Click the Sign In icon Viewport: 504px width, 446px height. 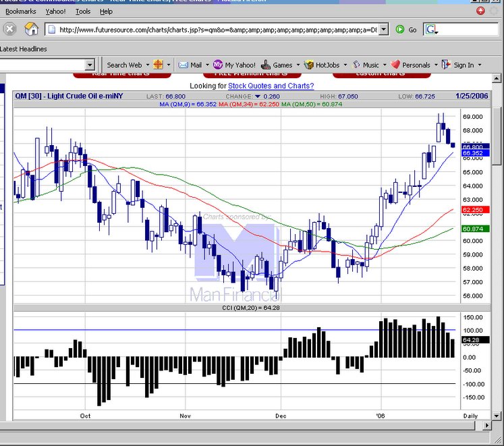446,65
